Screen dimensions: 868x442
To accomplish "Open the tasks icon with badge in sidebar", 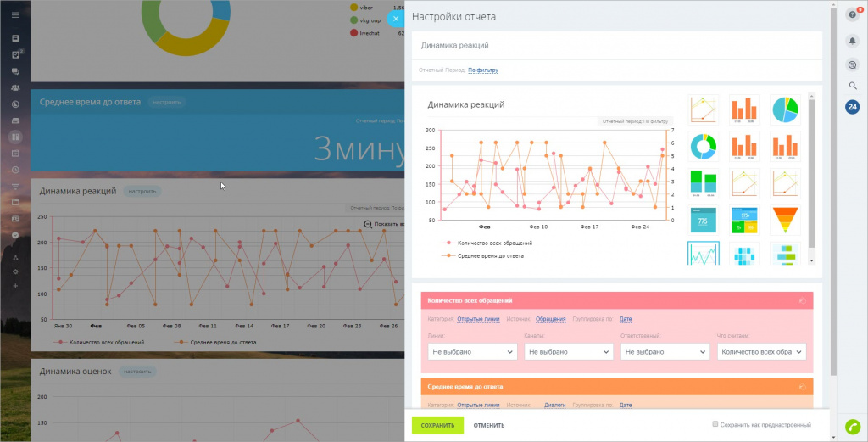I will pos(15,55).
